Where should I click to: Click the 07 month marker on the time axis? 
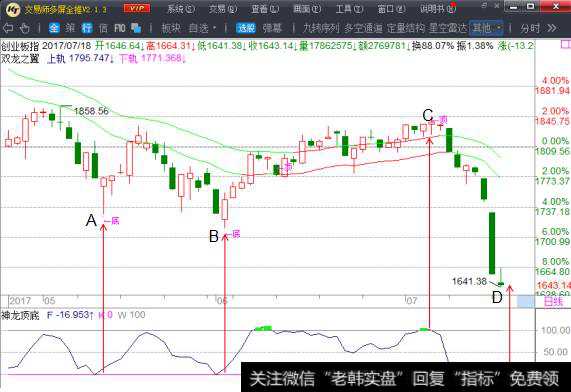click(x=411, y=301)
